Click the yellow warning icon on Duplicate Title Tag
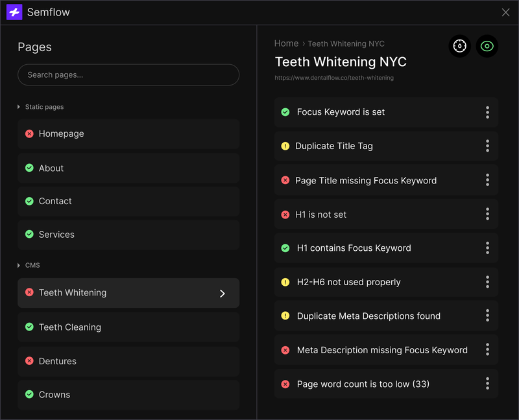 click(x=285, y=146)
